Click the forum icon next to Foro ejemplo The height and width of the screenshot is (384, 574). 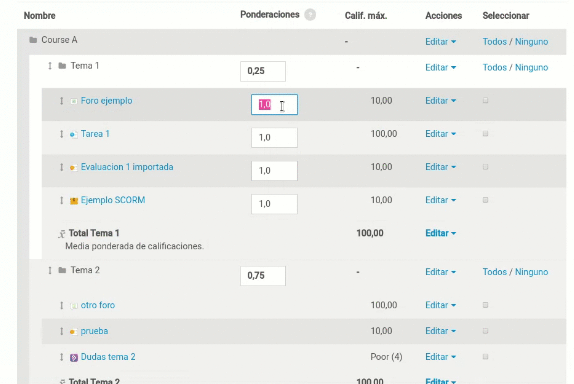click(74, 101)
